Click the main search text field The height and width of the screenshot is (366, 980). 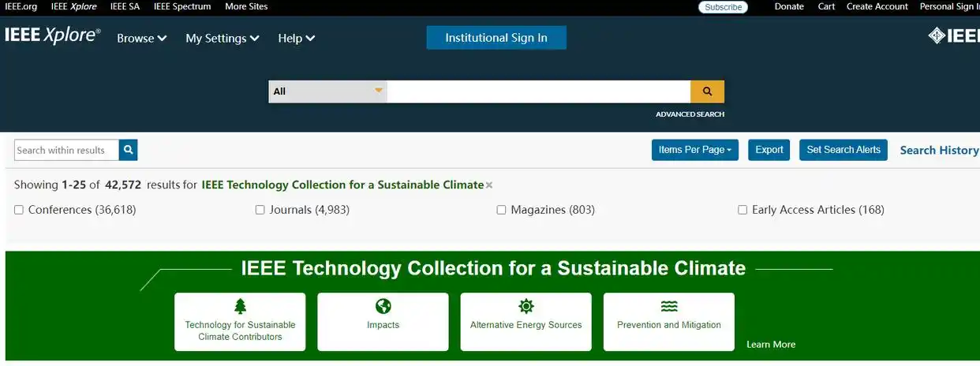click(539, 91)
